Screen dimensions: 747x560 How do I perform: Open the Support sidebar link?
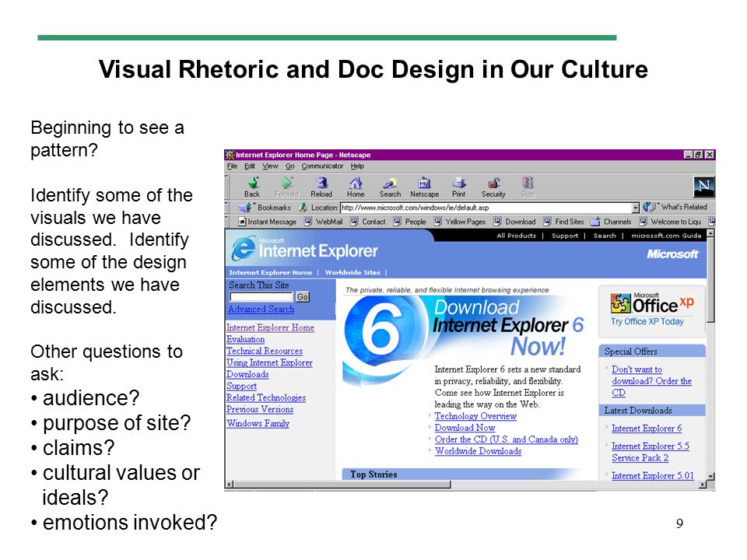coord(241,387)
